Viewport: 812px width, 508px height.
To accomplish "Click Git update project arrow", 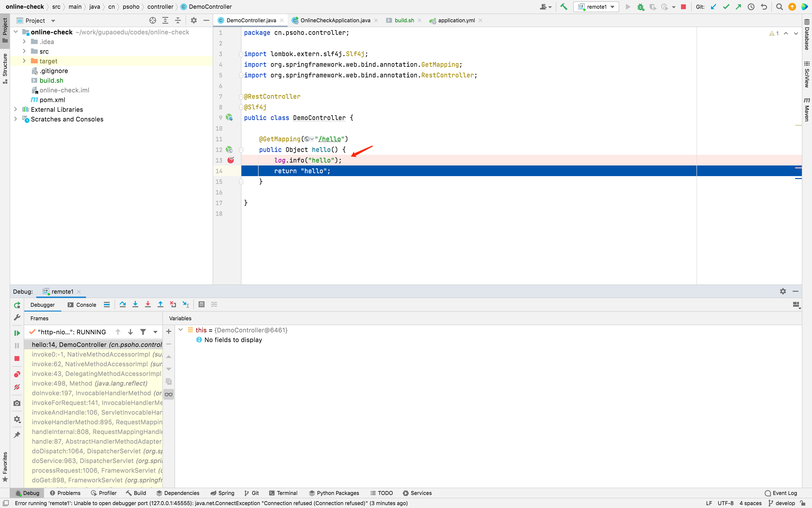I will (x=713, y=7).
